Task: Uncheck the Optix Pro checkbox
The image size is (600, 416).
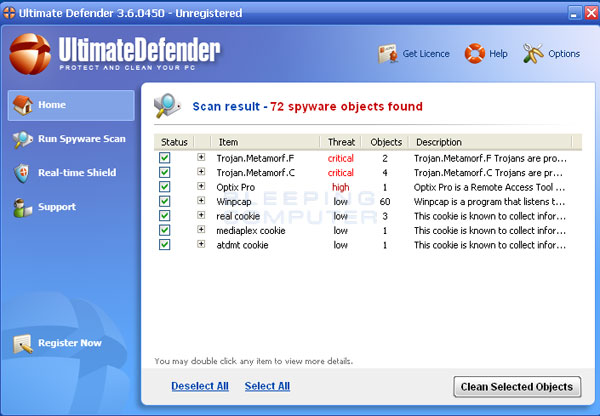Action: pyautogui.click(x=165, y=187)
